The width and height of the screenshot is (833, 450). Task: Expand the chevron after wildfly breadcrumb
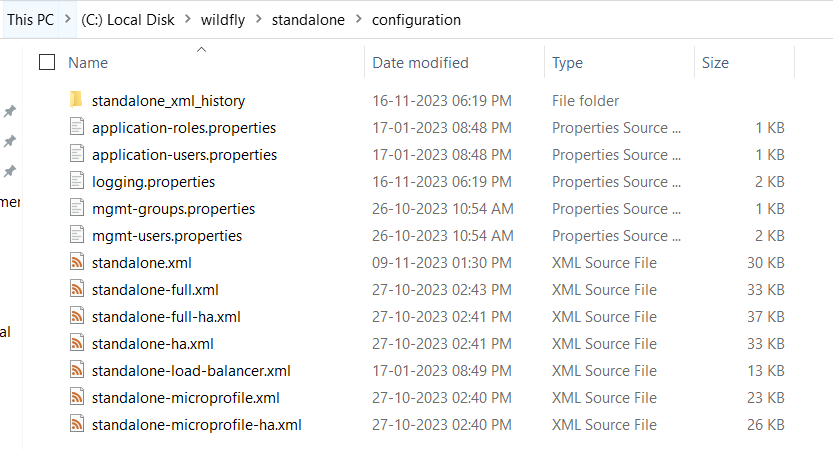point(259,19)
